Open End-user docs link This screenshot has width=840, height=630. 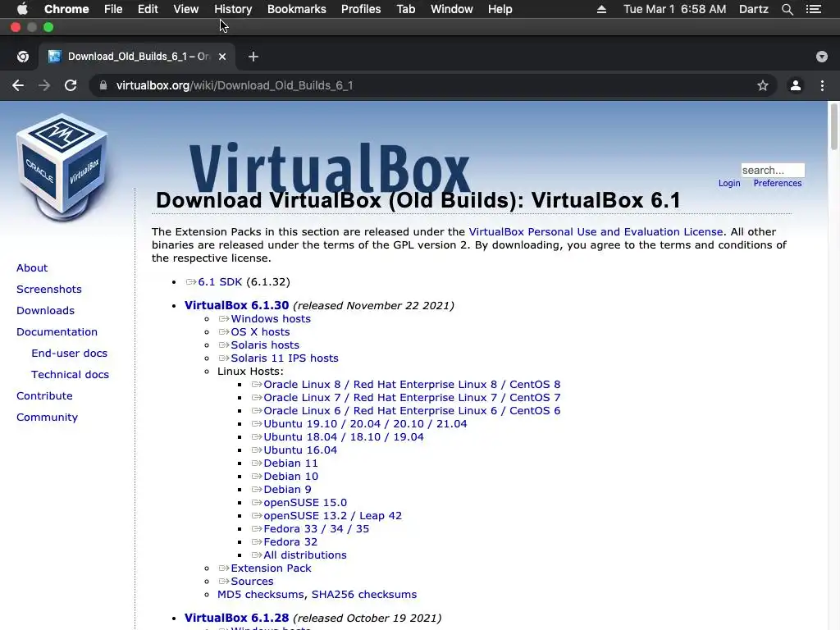pyautogui.click(x=69, y=354)
